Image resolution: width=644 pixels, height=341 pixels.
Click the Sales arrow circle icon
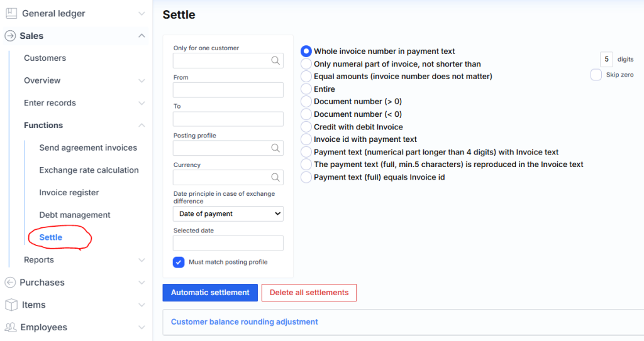pyautogui.click(x=10, y=36)
